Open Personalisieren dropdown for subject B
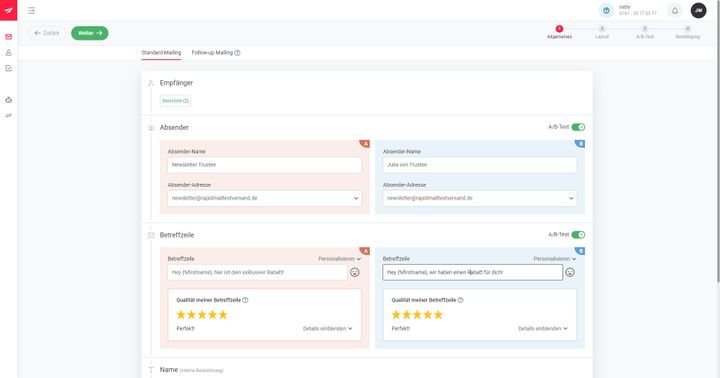Viewport: 720px width, 378px height. point(555,259)
